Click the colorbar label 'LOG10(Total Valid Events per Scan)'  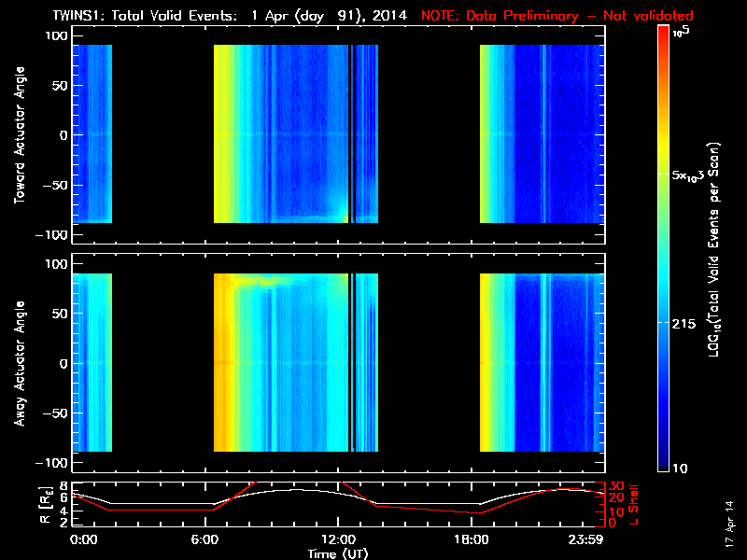714,249
